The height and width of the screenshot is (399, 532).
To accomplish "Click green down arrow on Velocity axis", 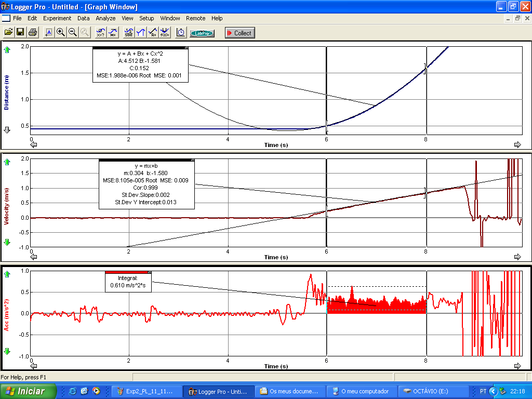I will click(7, 242).
